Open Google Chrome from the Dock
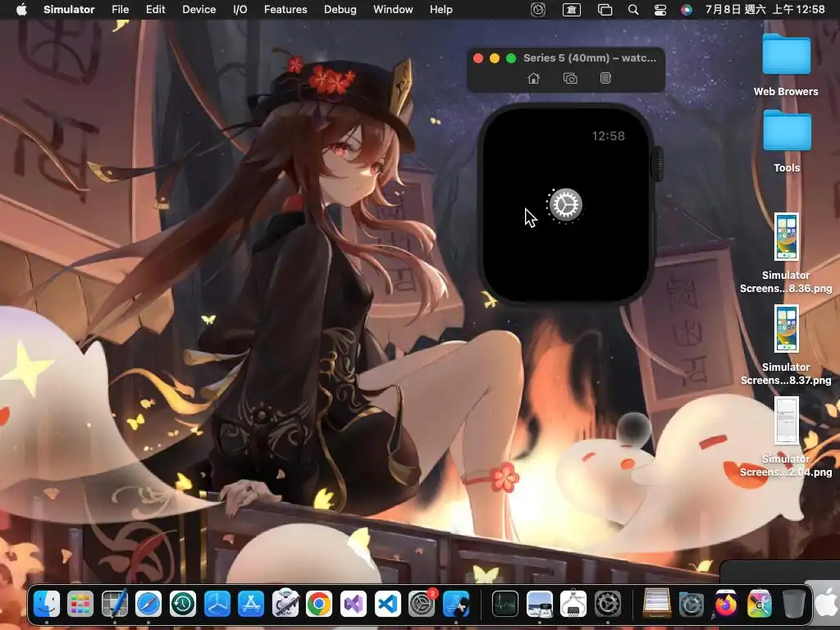 [x=319, y=604]
